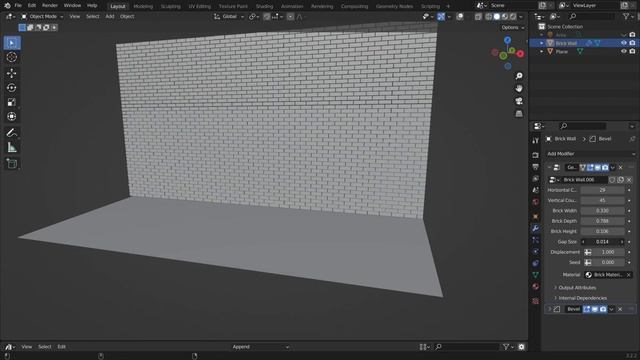Select the Annotate tool
The width and height of the screenshot is (640, 360).
pyautogui.click(x=12, y=133)
